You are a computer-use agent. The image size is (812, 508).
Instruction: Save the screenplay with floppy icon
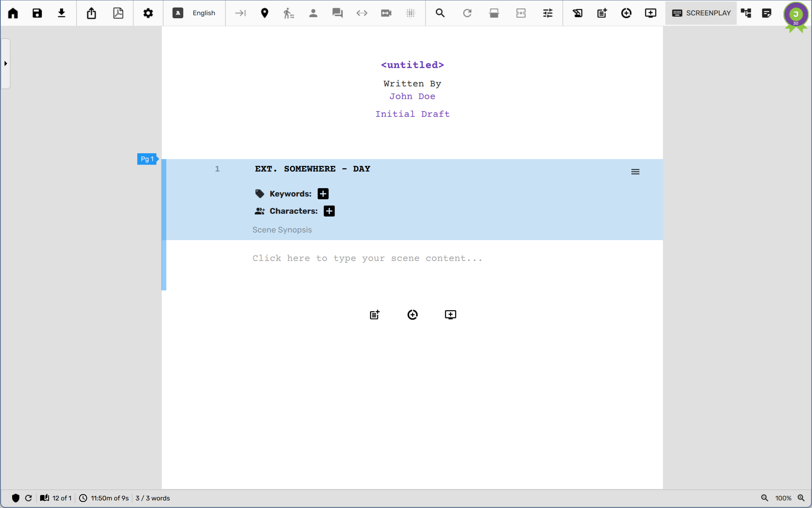(x=37, y=13)
